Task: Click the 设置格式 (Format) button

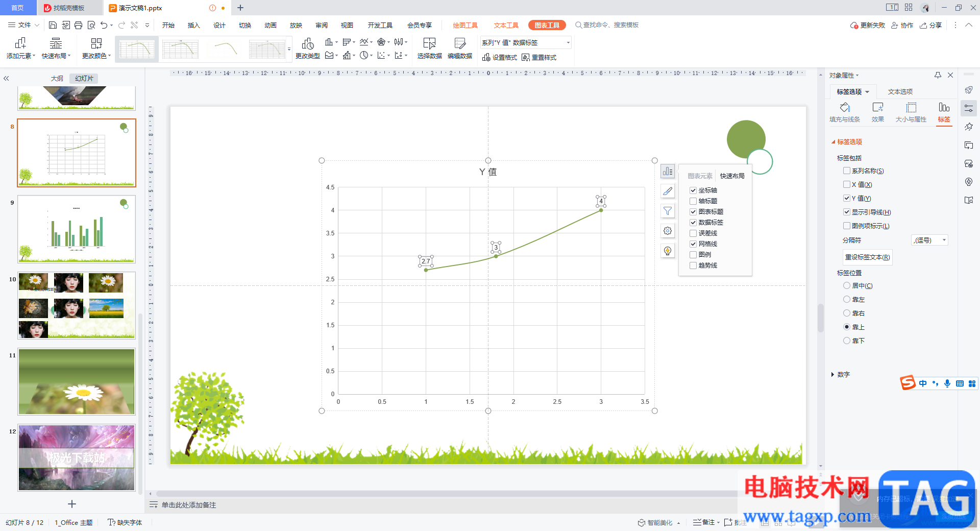Action: click(500, 58)
